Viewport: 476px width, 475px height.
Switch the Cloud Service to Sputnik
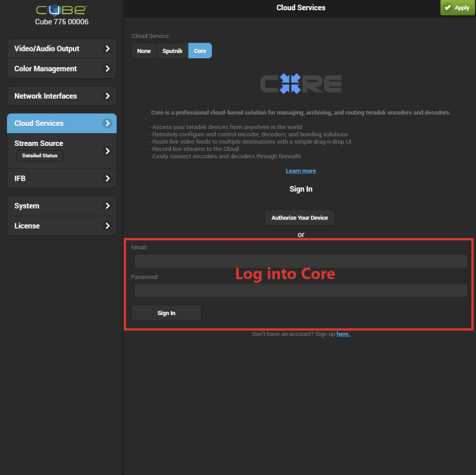(x=172, y=50)
